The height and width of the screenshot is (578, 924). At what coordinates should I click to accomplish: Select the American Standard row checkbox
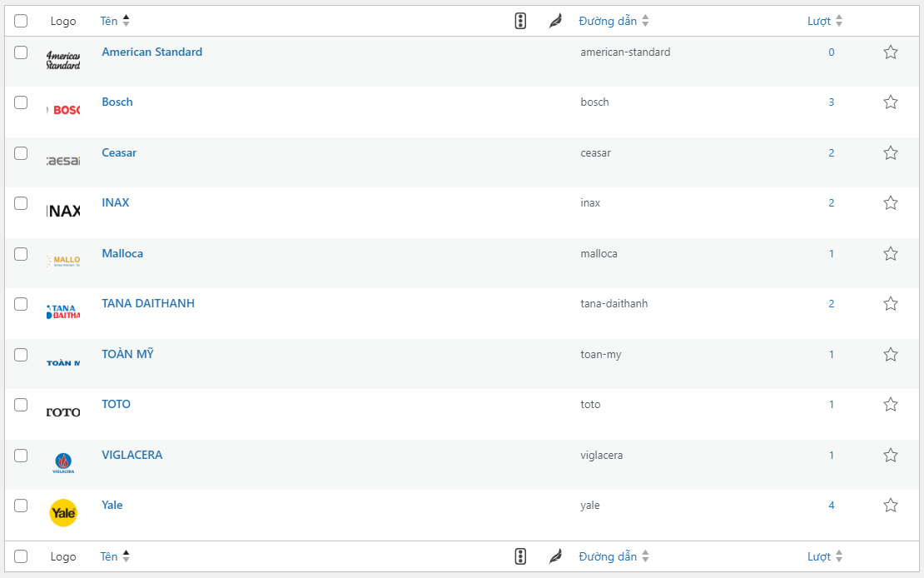(x=21, y=52)
